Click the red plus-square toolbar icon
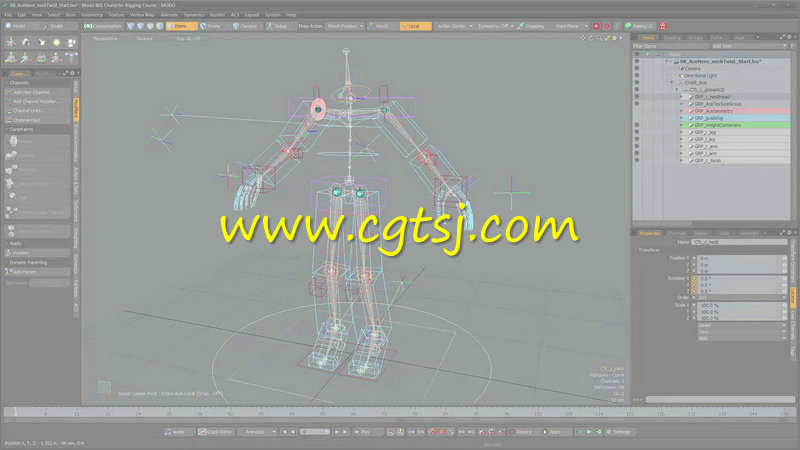The width and height of the screenshot is (800, 450). coord(595,26)
